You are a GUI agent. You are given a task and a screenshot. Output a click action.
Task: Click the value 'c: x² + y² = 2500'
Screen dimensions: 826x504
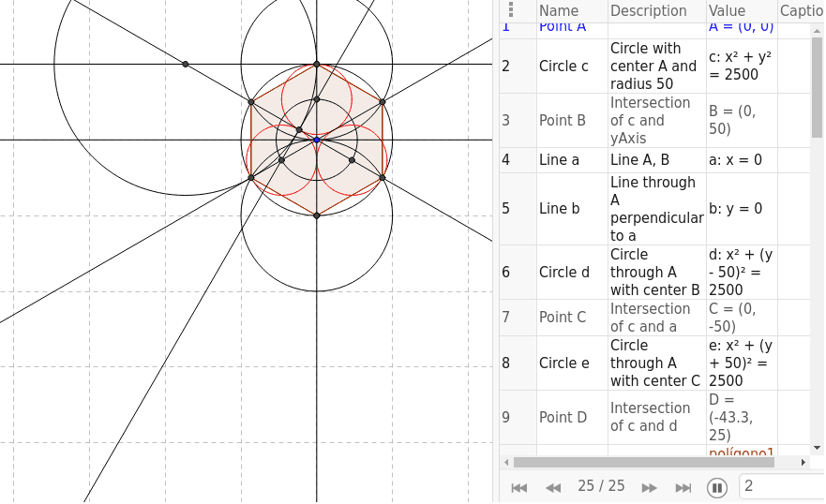point(742,67)
